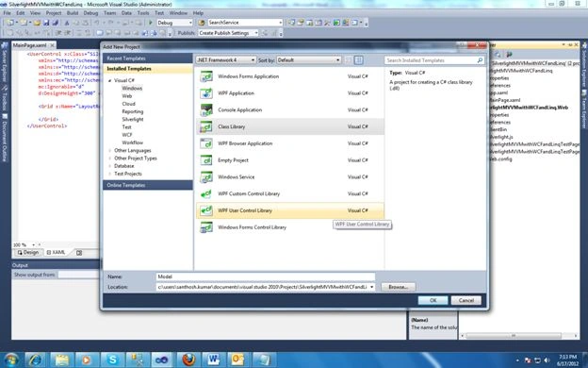Open the Location path dropdown arrow
Image resolution: width=588 pixels, height=368 pixels.
coord(371,287)
